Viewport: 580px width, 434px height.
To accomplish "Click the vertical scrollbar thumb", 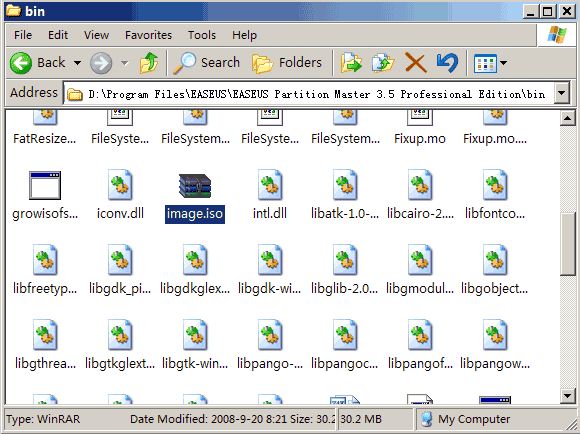I will (x=567, y=244).
